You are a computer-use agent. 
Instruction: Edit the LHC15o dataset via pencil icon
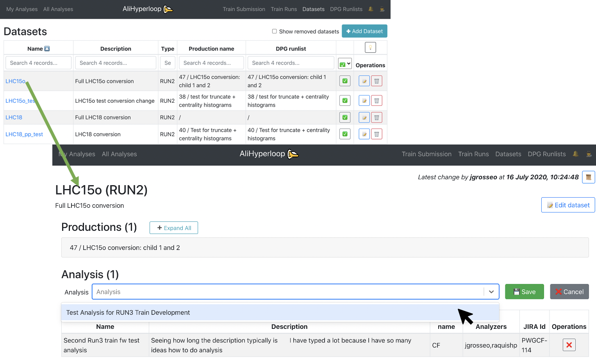pyautogui.click(x=364, y=81)
